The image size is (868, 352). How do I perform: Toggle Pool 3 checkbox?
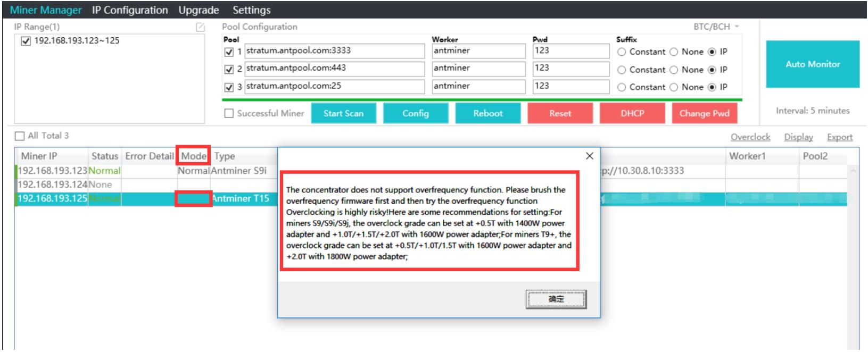pyautogui.click(x=229, y=87)
